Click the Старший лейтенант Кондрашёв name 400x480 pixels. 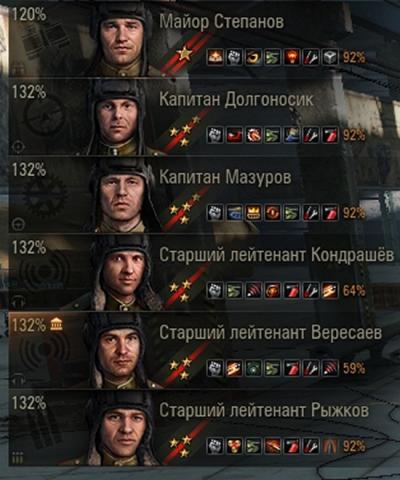click(276, 255)
